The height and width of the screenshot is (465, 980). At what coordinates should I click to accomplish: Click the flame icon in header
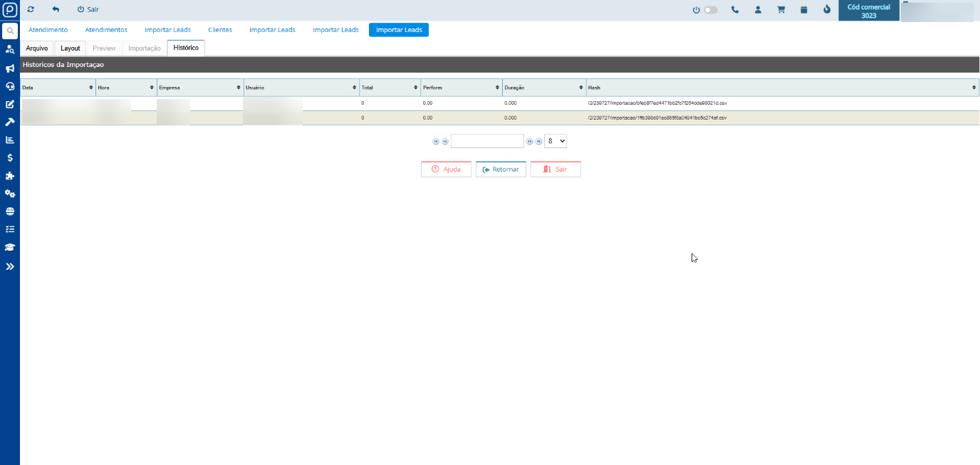(x=826, y=10)
